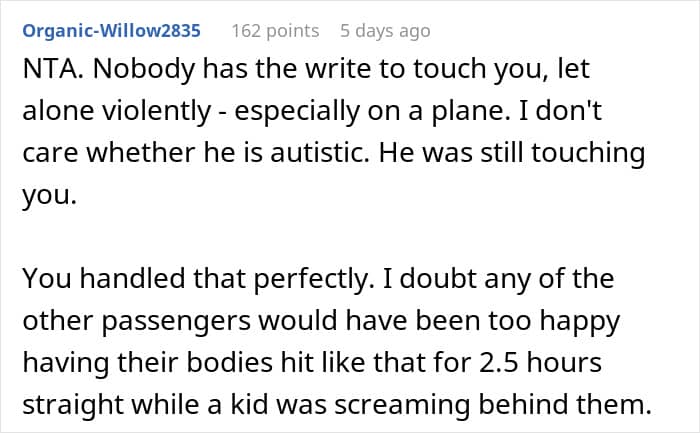This screenshot has height=433, width=700.
Task: Click the 162 points score label
Action: coord(275,31)
